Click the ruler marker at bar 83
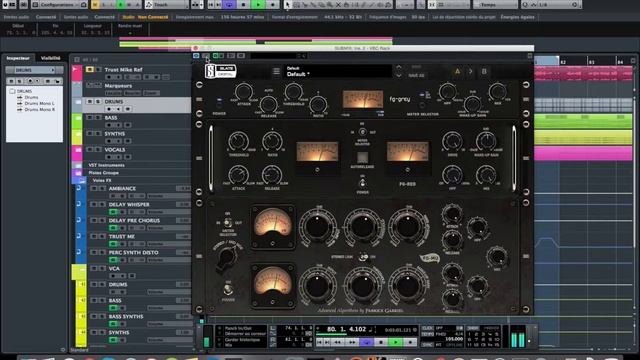Screen dimensions: 640x360 pos(592,62)
